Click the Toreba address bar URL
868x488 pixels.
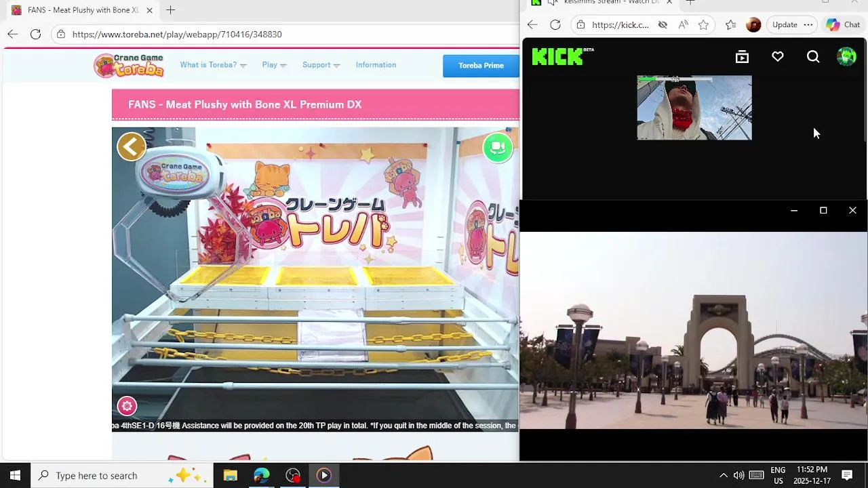pos(177,34)
